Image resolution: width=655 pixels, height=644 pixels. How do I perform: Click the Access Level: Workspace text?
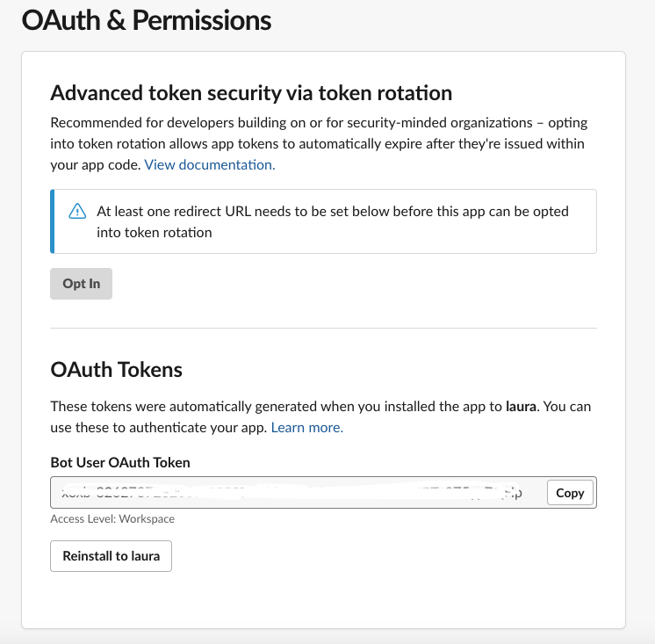click(112, 519)
